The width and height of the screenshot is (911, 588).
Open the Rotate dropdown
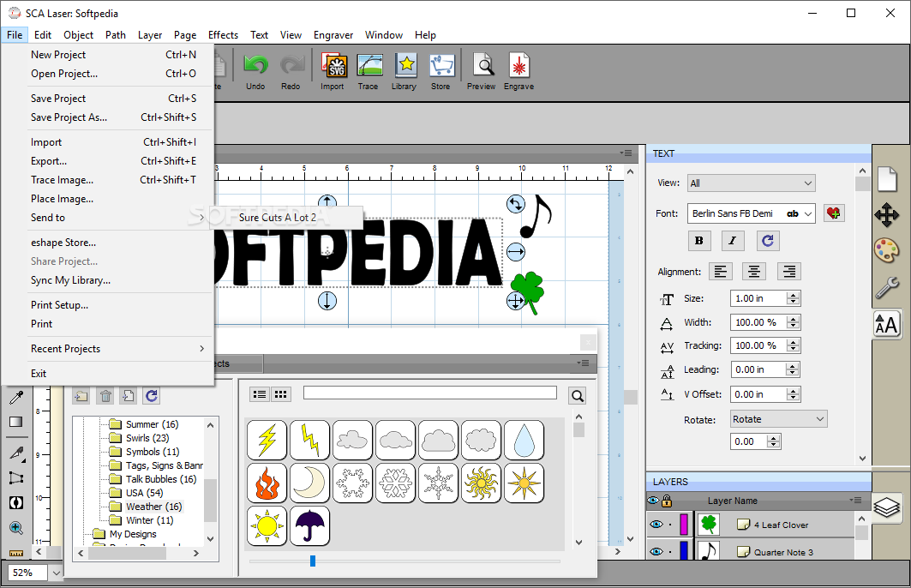point(778,419)
